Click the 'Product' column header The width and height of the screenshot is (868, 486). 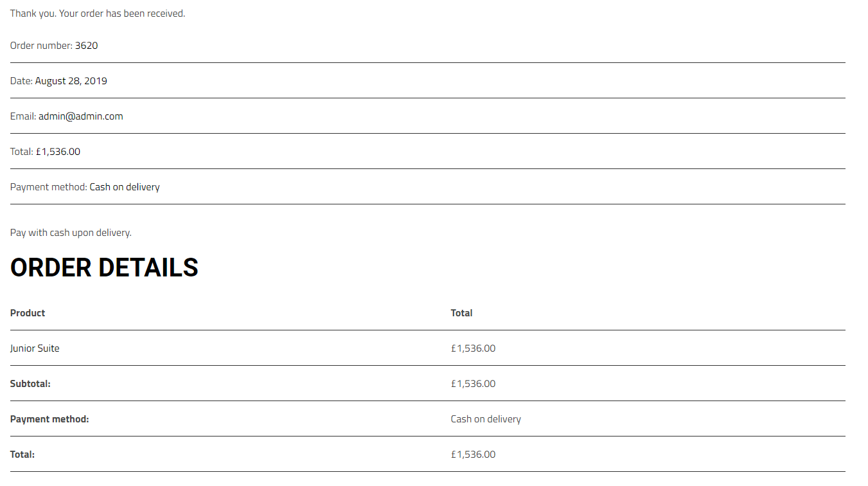click(28, 313)
